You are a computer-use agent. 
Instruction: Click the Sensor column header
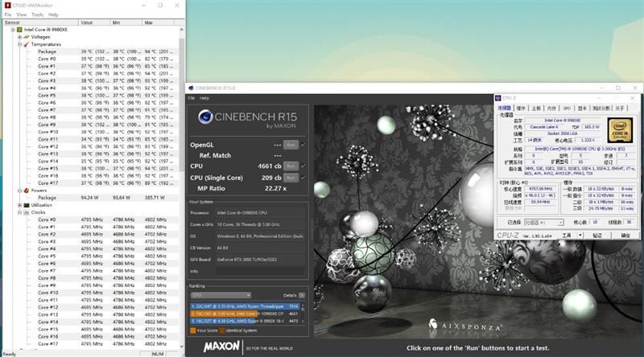click(39, 23)
